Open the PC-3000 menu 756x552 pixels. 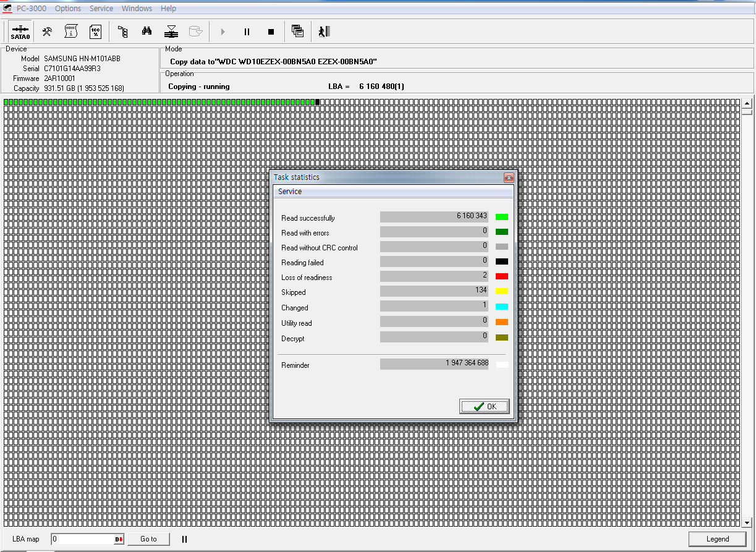click(32, 9)
